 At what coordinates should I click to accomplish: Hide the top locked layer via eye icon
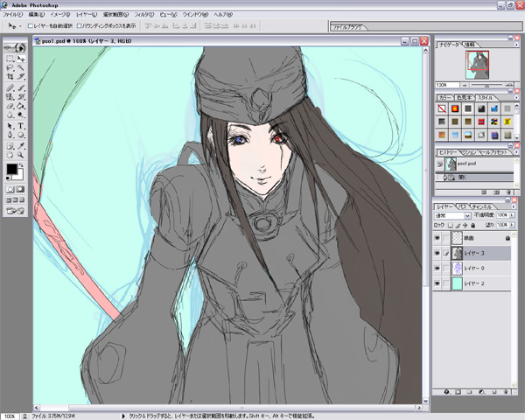[437, 238]
